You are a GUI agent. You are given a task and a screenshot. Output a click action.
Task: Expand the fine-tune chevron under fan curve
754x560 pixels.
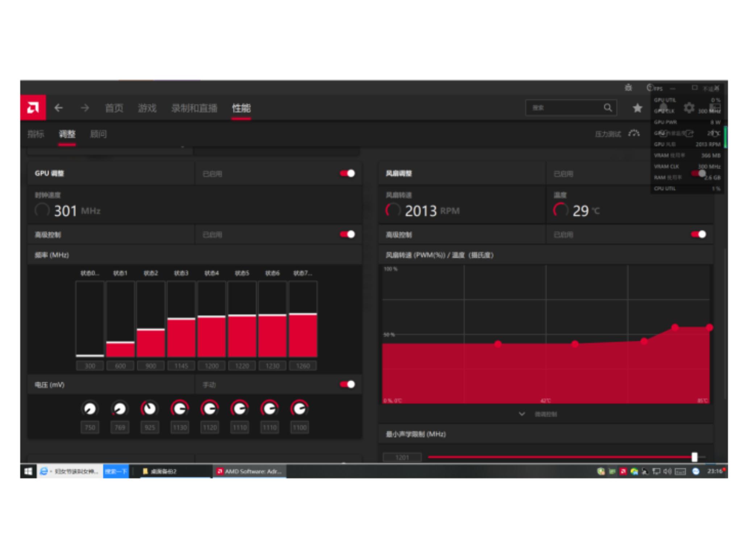[522, 414]
